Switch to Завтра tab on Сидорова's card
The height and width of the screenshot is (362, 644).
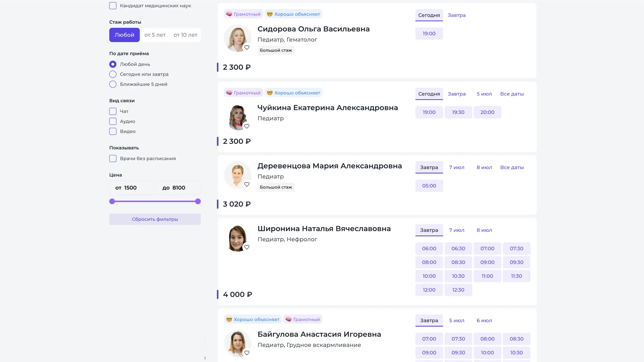tap(456, 15)
